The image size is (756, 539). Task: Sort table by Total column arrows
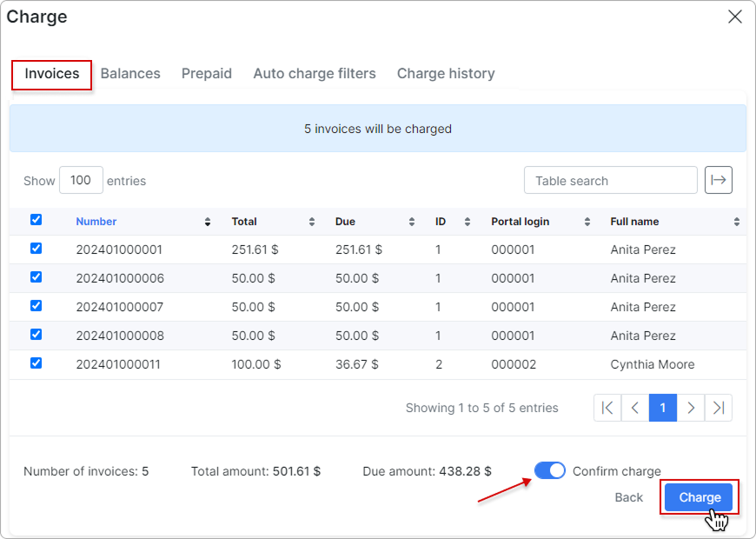click(311, 222)
